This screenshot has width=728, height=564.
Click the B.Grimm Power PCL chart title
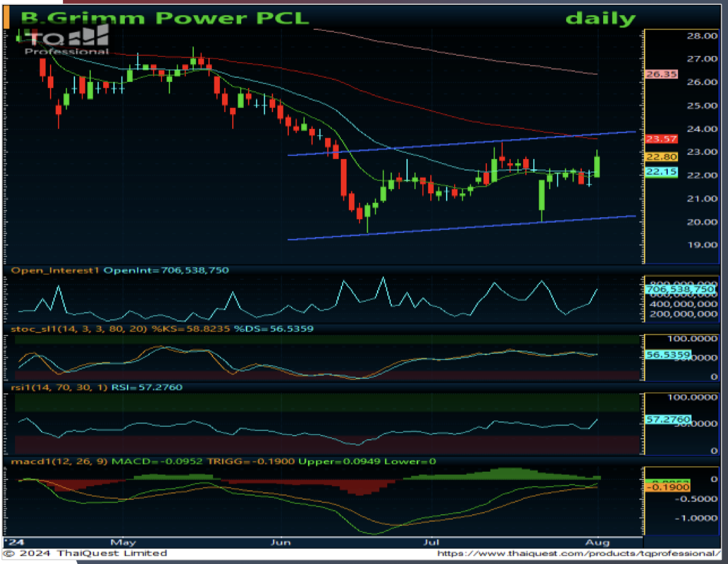[x=165, y=18]
